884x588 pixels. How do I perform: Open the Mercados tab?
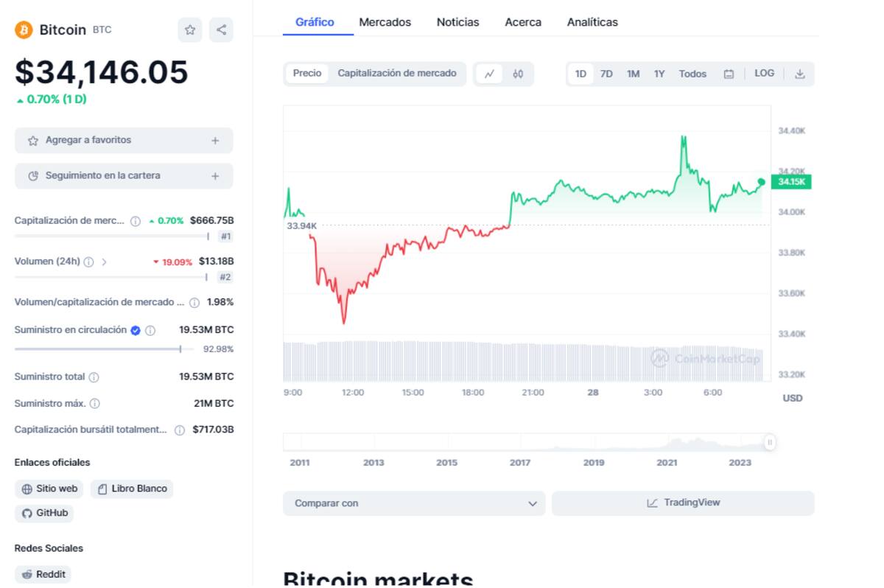385,22
